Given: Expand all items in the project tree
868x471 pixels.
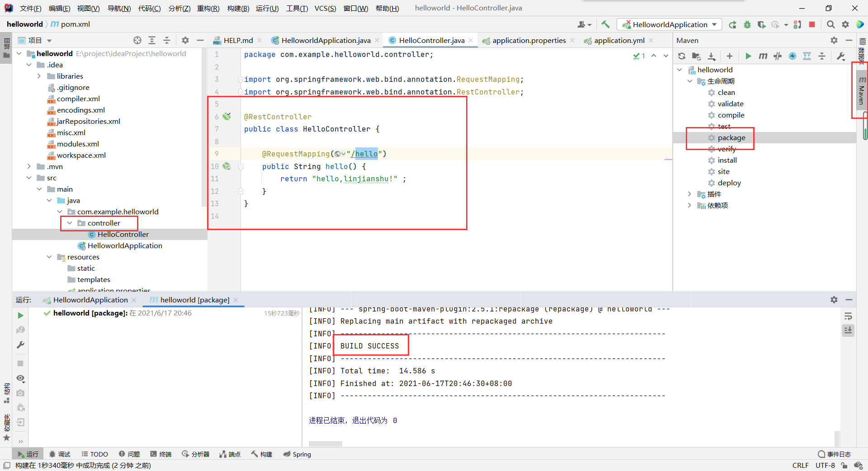Looking at the screenshot, I should click(x=152, y=40).
